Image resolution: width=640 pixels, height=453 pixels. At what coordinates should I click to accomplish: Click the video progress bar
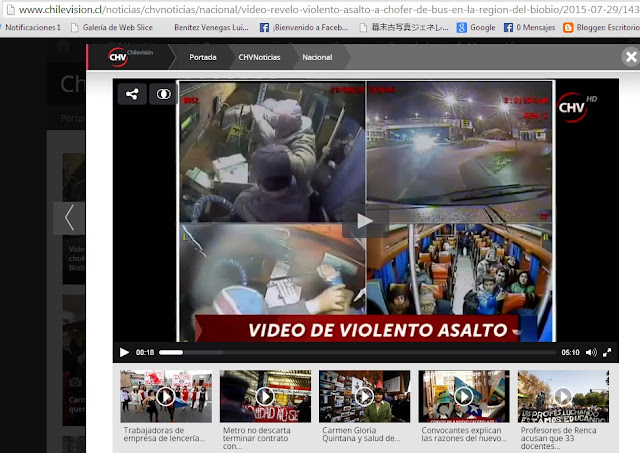coord(357,352)
